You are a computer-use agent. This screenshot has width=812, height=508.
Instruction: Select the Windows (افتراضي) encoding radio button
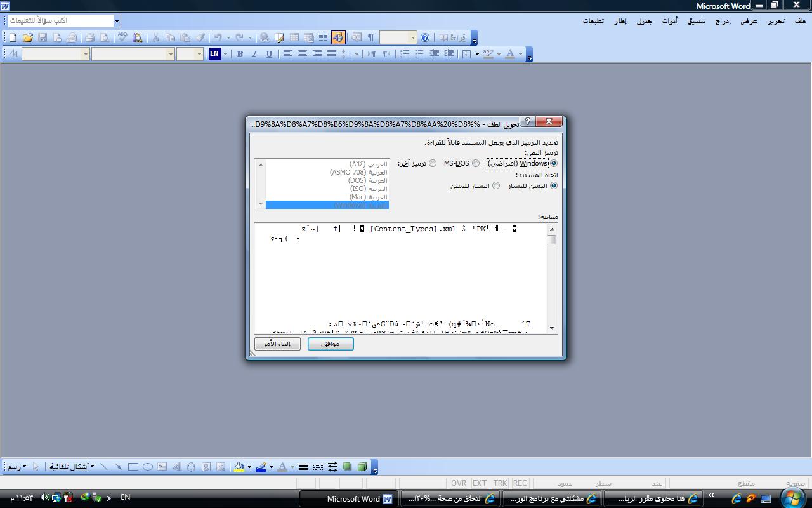click(553, 164)
